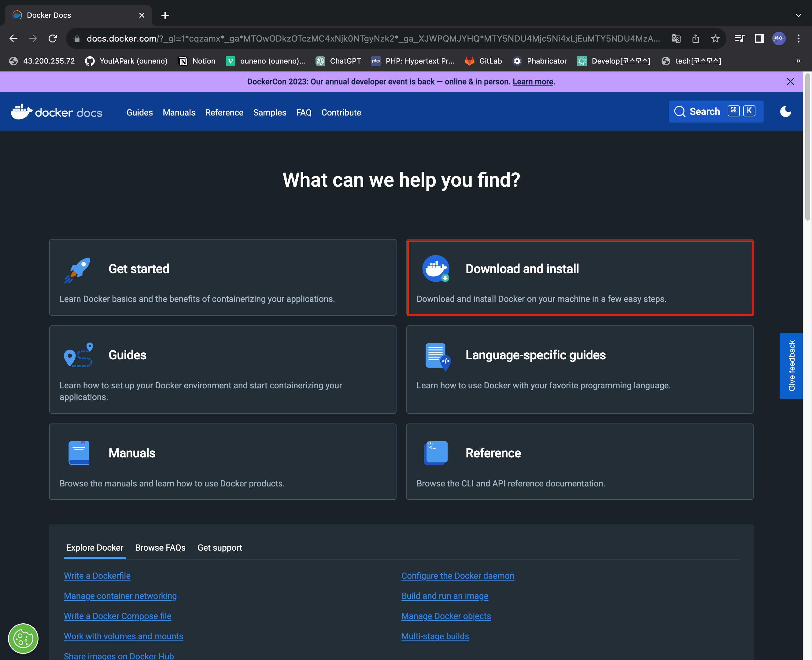Open the media control playlist icon
Screen dimensions: 812x660
(739, 38)
